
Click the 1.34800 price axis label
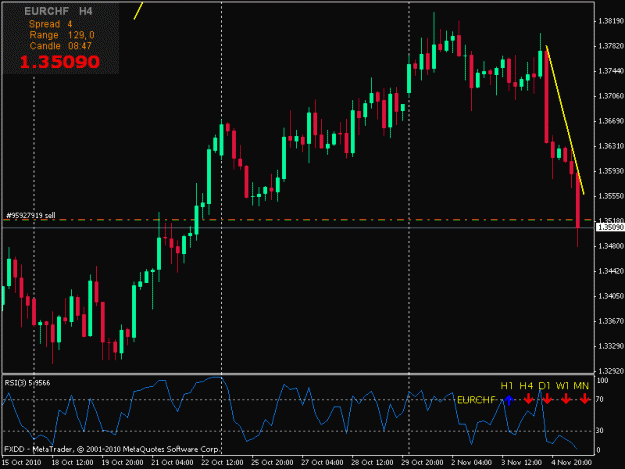[x=611, y=246]
